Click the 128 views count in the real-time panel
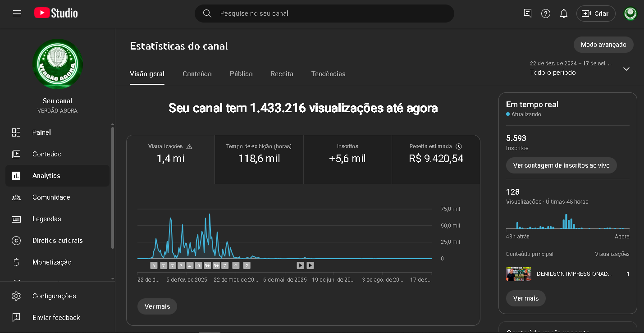644x333 pixels. pyautogui.click(x=513, y=192)
